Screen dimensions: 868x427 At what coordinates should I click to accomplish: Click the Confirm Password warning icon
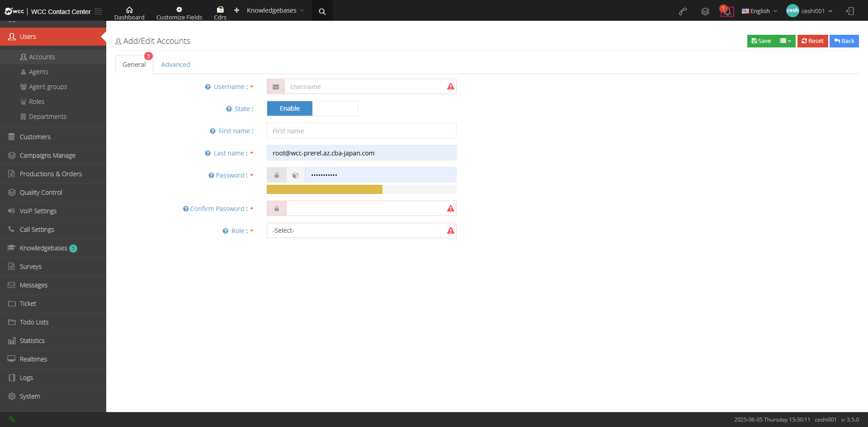click(x=451, y=208)
